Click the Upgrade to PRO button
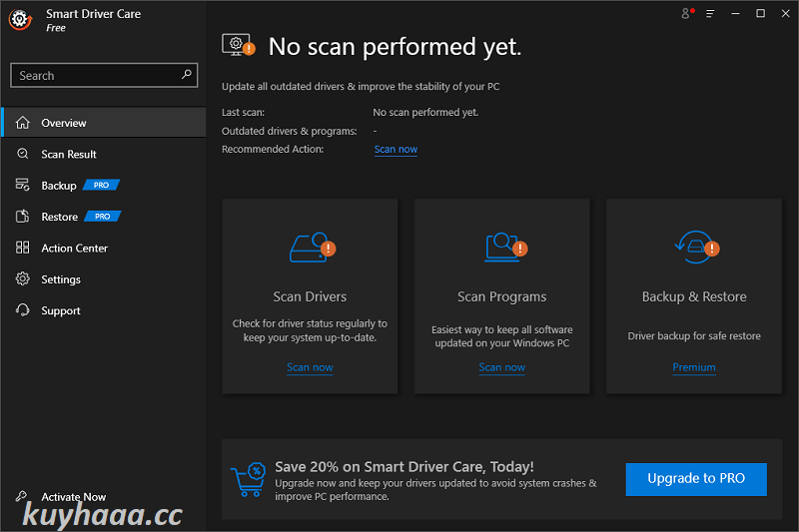 click(x=696, y=478)
